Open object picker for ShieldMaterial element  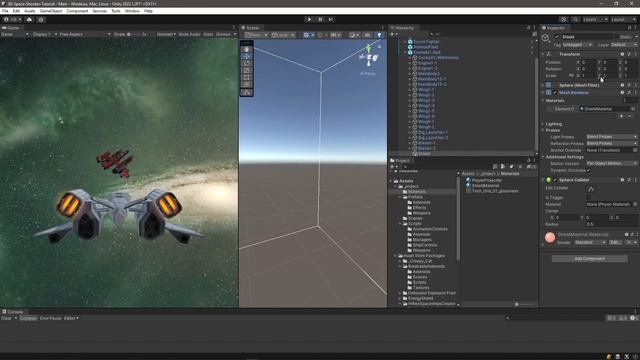[x=633, y=109]
